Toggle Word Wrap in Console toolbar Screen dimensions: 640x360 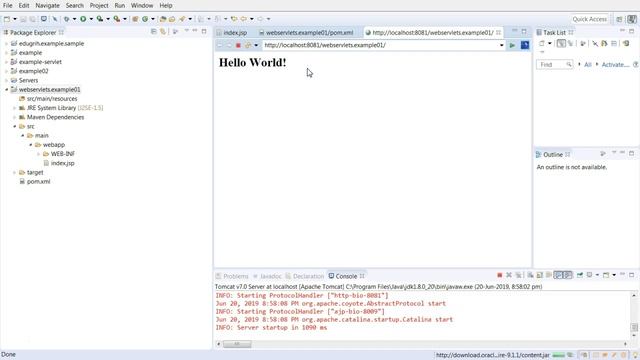(x=549, y=276)
